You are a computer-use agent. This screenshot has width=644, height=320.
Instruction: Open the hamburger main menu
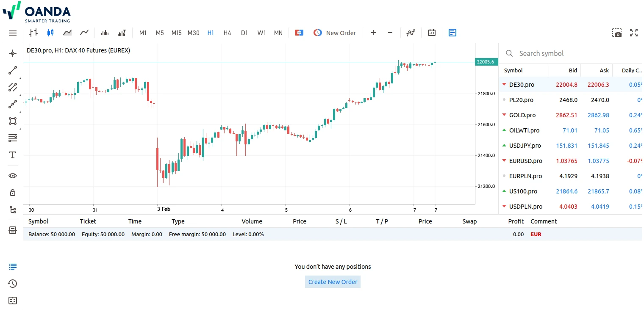tap(13, 33)
